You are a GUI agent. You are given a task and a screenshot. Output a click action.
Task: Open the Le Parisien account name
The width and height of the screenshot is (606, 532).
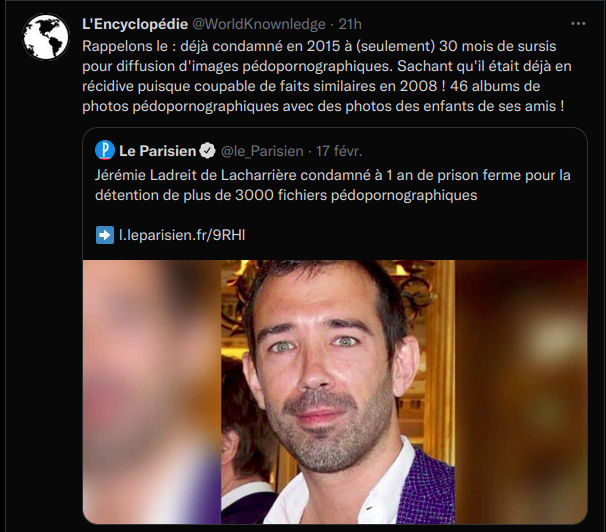158,151
